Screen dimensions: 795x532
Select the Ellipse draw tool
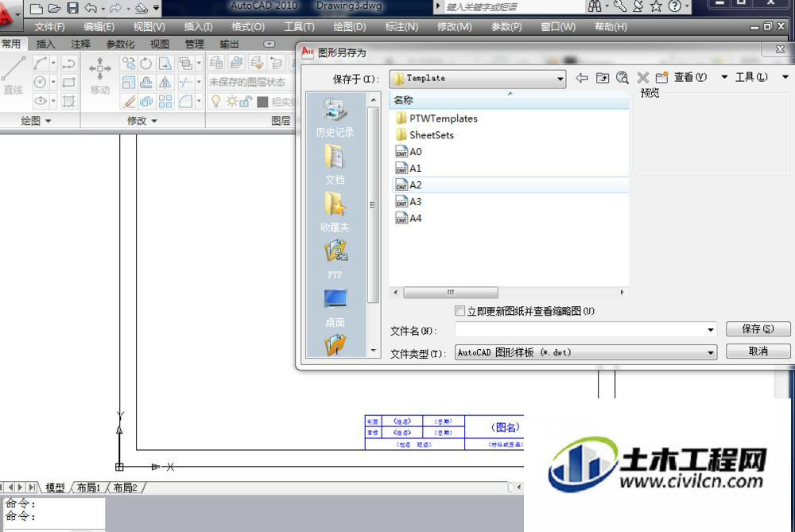click(41, 100)
